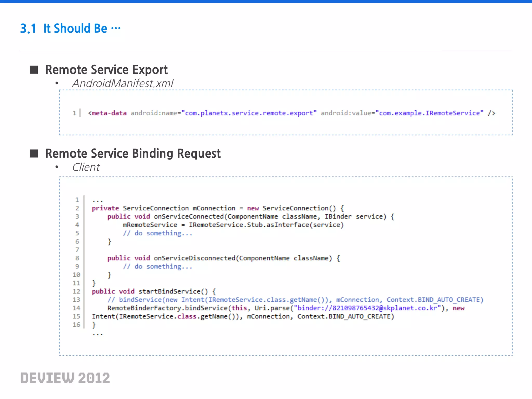Click the black square bullet beside Remote Service Export

(34, 70)
